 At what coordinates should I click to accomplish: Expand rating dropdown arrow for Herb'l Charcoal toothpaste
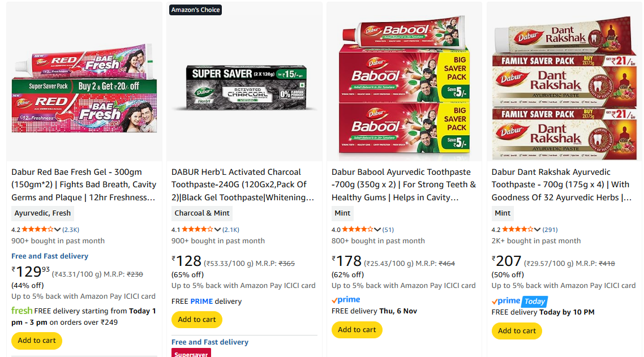[x=217, y=230]
